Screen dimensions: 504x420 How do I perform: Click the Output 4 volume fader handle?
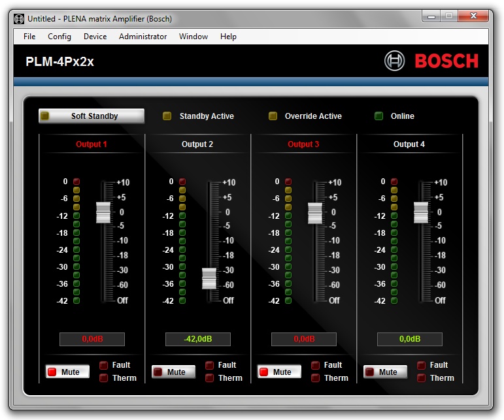tap(421, 212)
